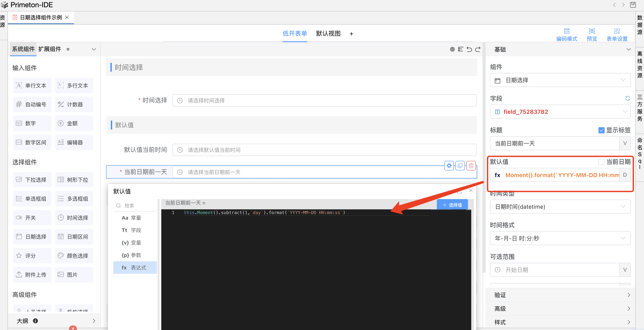This screenshot has height=330, width=644.
Task: Copy the selected field with duplicate icon
Action: [x=460, y=166]
